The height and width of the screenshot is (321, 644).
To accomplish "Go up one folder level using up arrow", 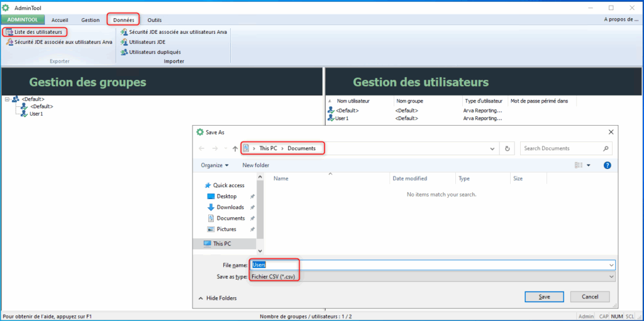I will coord(235,149).
